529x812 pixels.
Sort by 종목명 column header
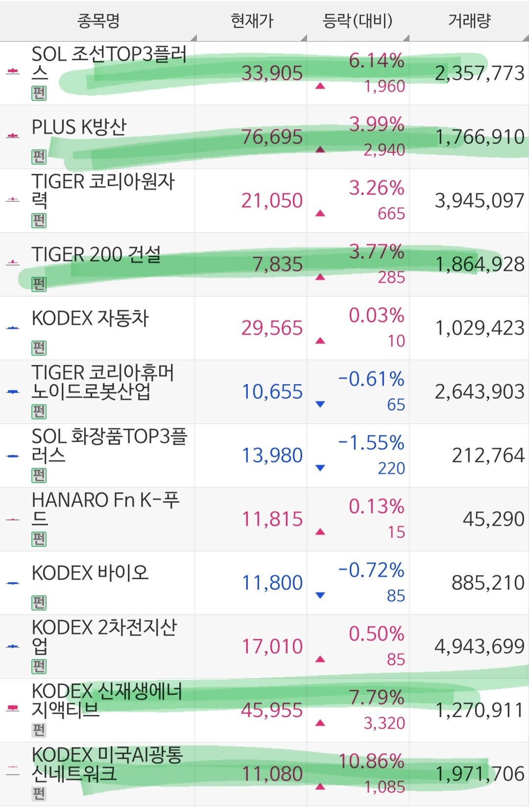[98, 21]
